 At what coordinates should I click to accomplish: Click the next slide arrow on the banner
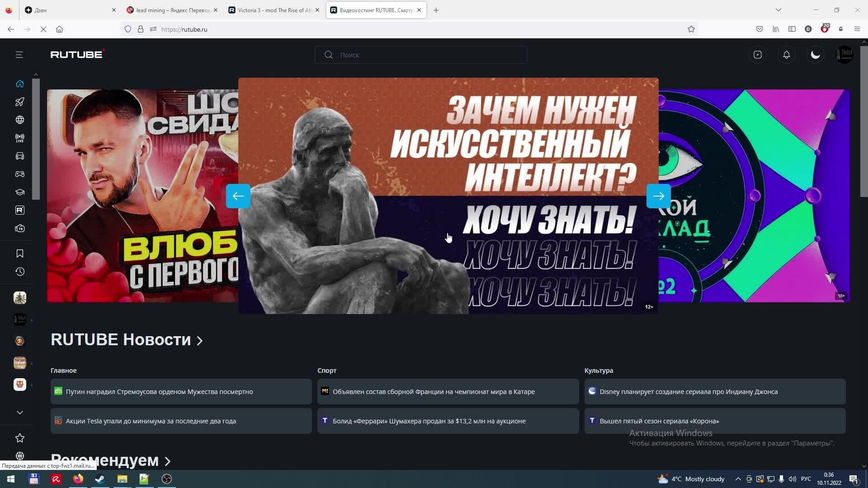[x=658, y=196]
